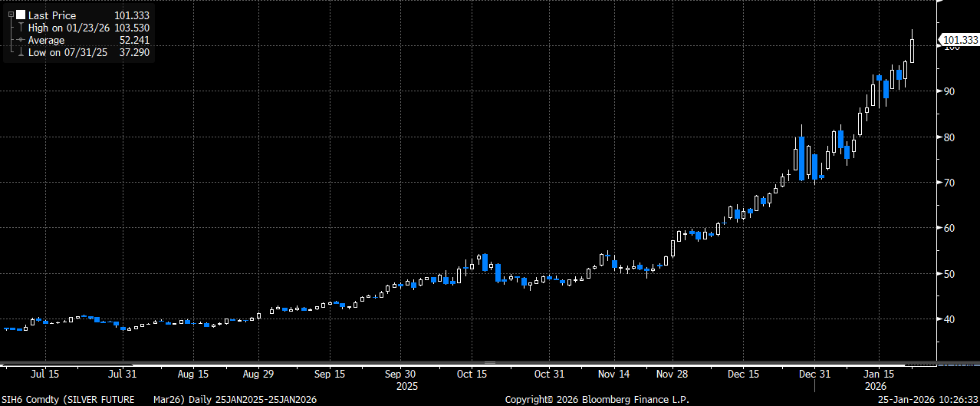The image size is (980, 406).
Task: Select the High marker icon in legend
Action: point(21,28)
